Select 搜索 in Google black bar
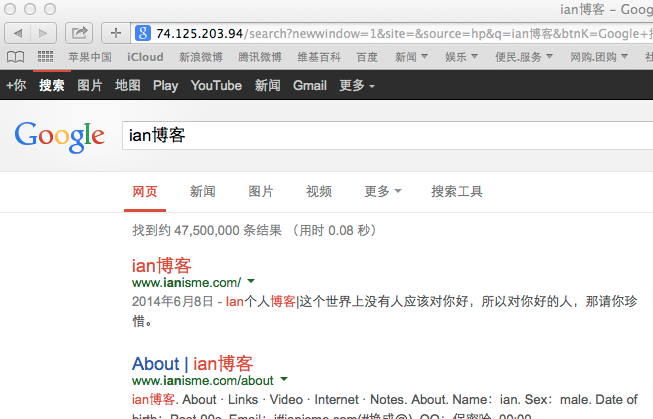Image resolution: width=653 pixels, height=419 pixels. click(52, 85)
